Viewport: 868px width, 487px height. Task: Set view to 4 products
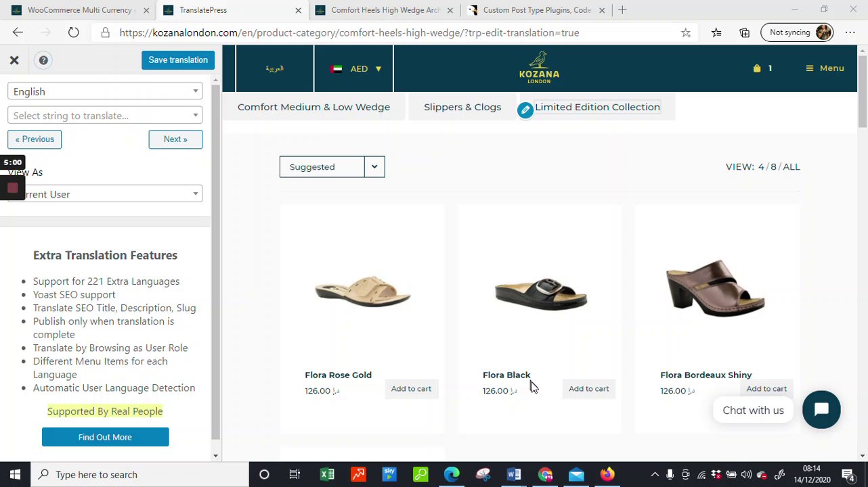pyautogui.click(x=761, y=167)
